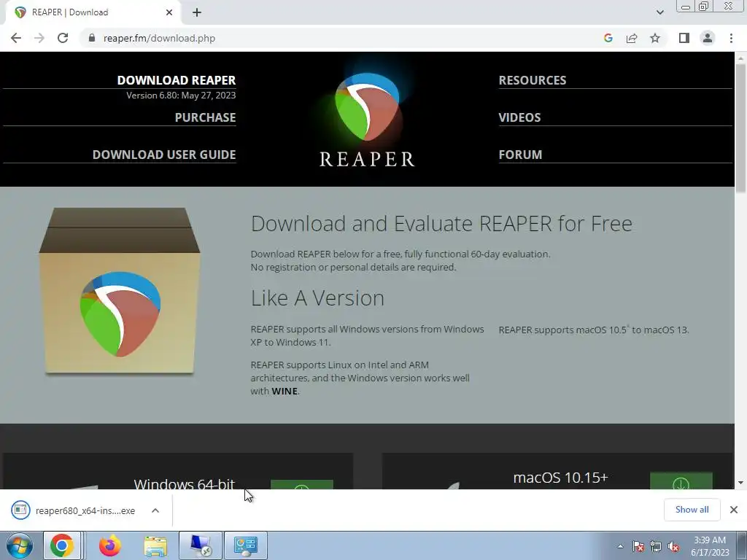
Task: Click the network tray icon
Action: coord(656,546)
